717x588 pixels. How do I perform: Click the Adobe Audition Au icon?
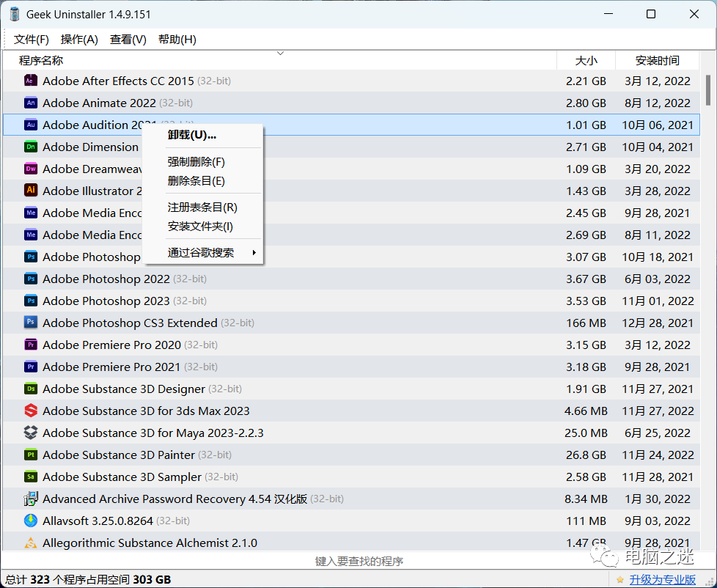[x=31, y=125]
